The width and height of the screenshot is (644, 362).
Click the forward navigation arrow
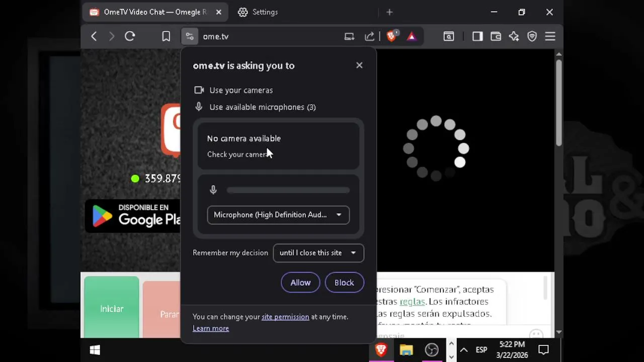point(112,36)
